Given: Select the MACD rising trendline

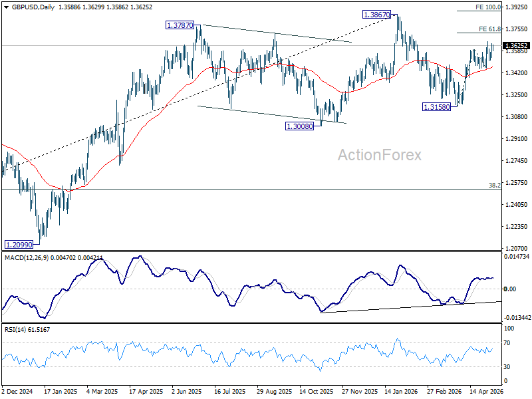Looking at the screenshot, I should (x=410, y=307).
